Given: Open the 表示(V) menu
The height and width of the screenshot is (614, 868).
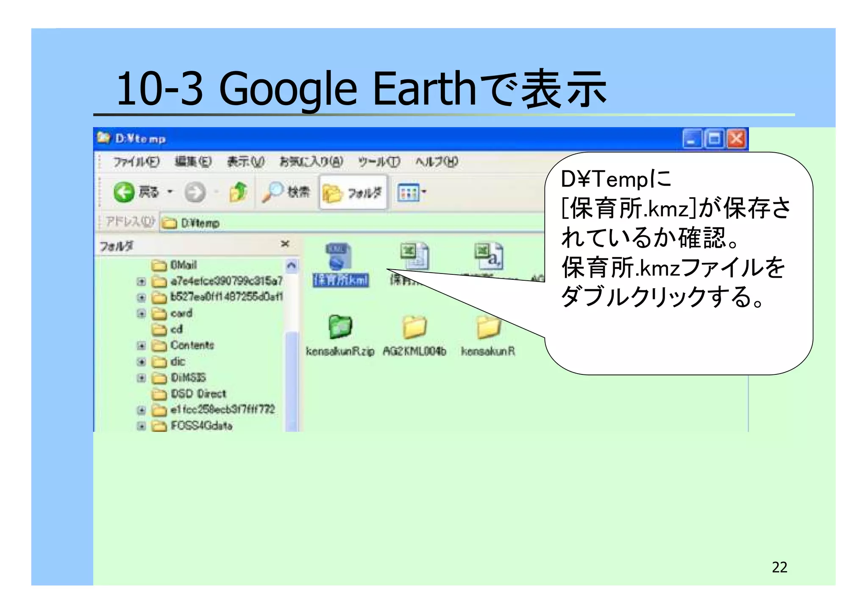Looking at the screenshot, I should coord(245,162).
